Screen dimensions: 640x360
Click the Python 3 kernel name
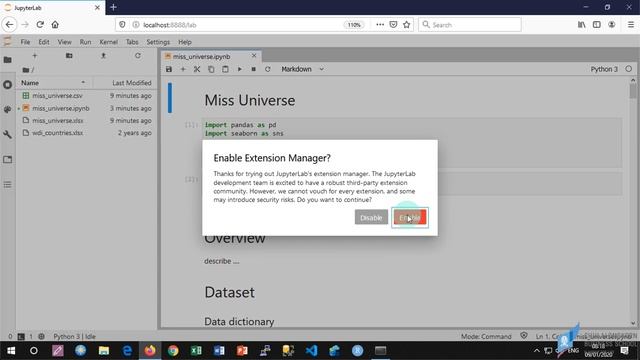point(604,69)
